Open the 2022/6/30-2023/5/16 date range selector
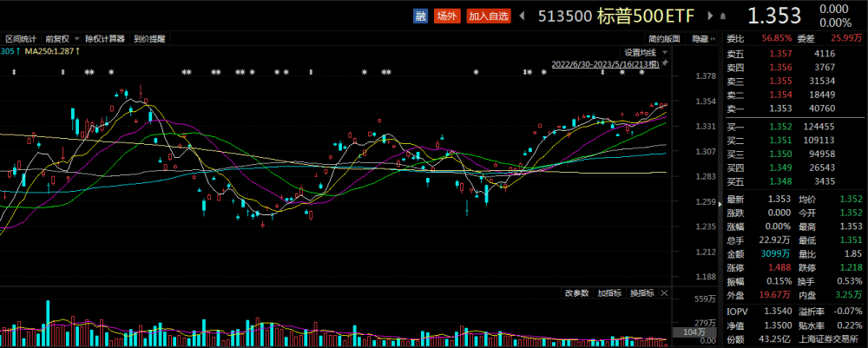The width and height of the screenshot is (868, 348). (606, 64)
